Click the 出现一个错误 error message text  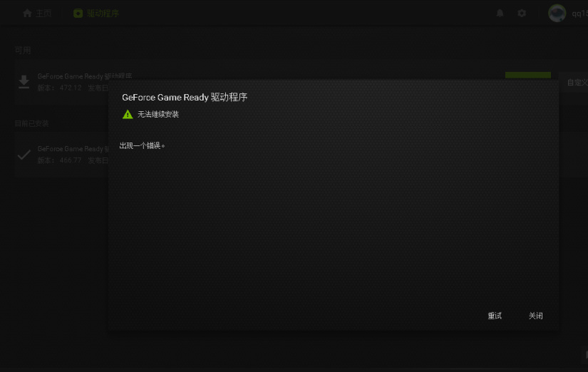tap(142, 145)
